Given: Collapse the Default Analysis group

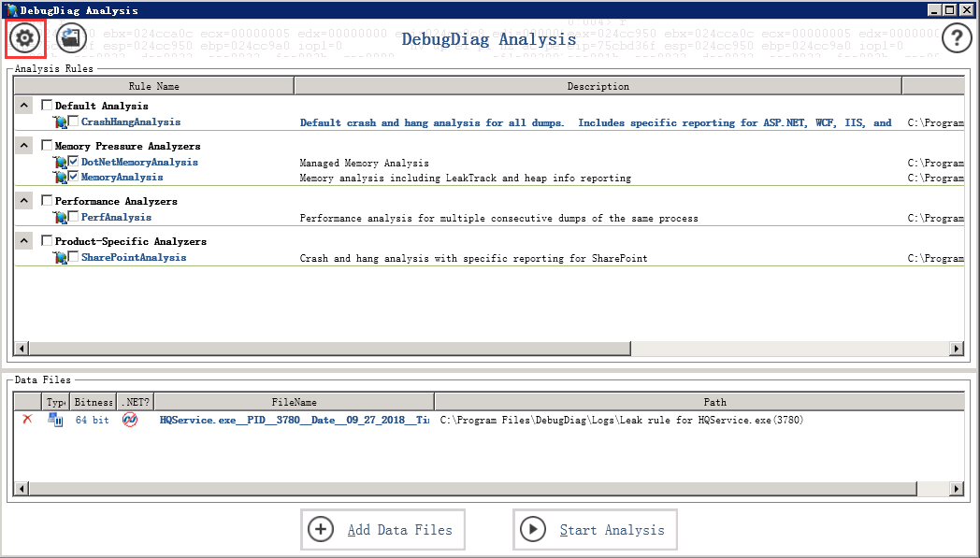Looking at the screenshot, I should (23, 105).
